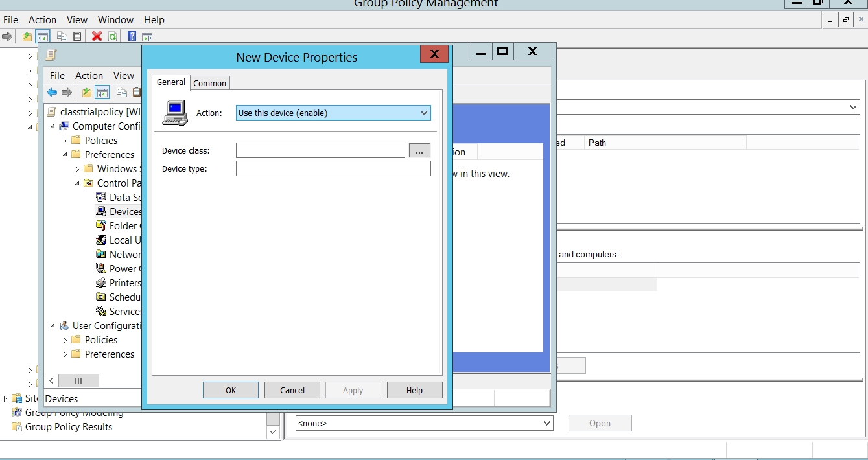Screen dimensions: 868x460
Task: Click into the Device type text field
Action: tap(333, 168)
